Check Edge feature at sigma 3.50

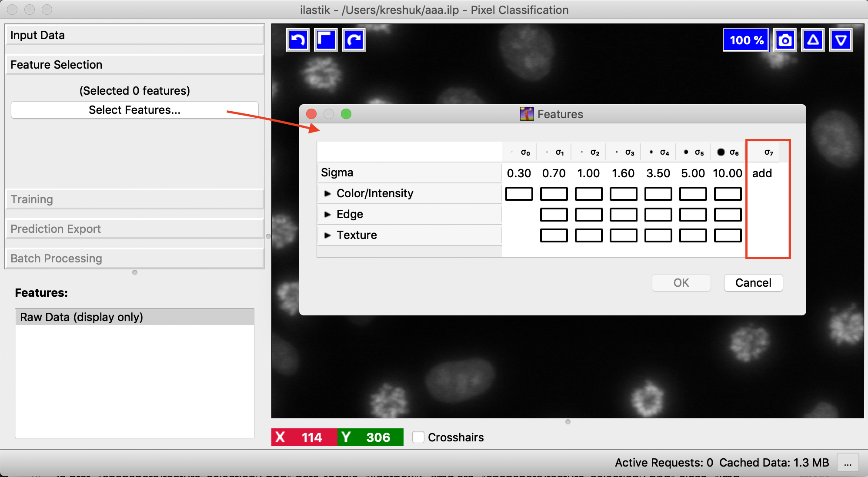pyautogui.click(x=658, y=215)
